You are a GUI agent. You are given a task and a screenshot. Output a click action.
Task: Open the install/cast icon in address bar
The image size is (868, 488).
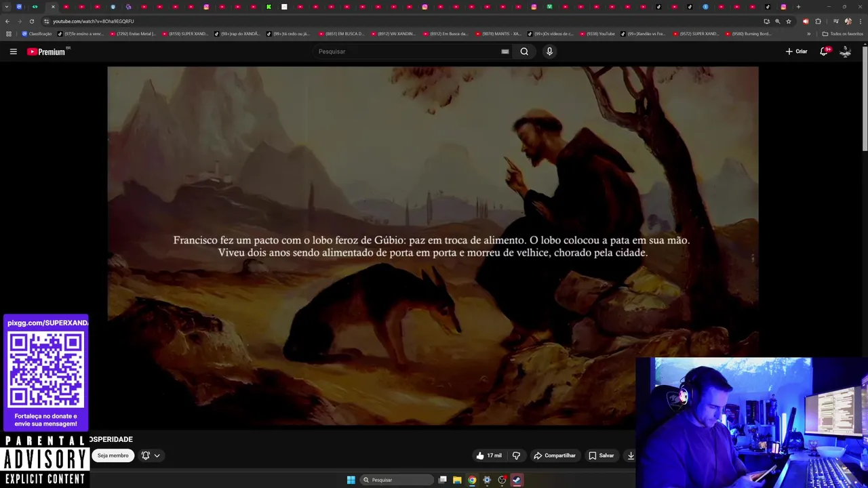pyautogui.click(x=766, y=21)
